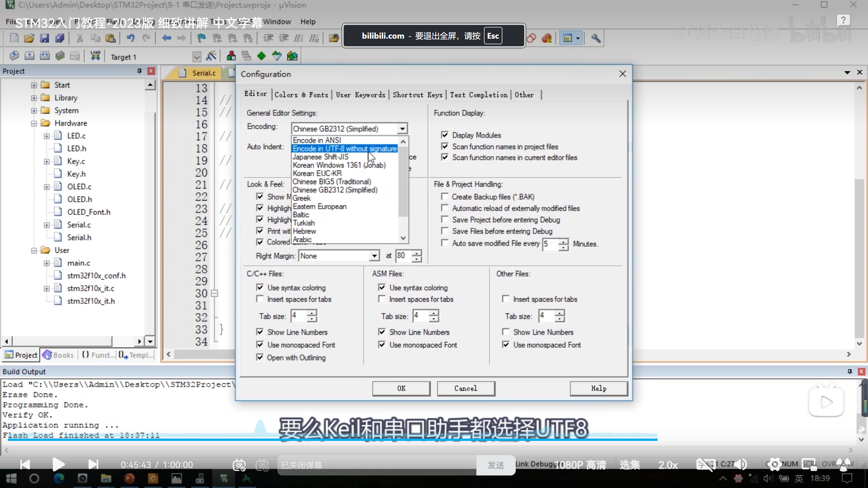
Task: Collapse the Hardware folder in project tree
Action: point(34,123)
